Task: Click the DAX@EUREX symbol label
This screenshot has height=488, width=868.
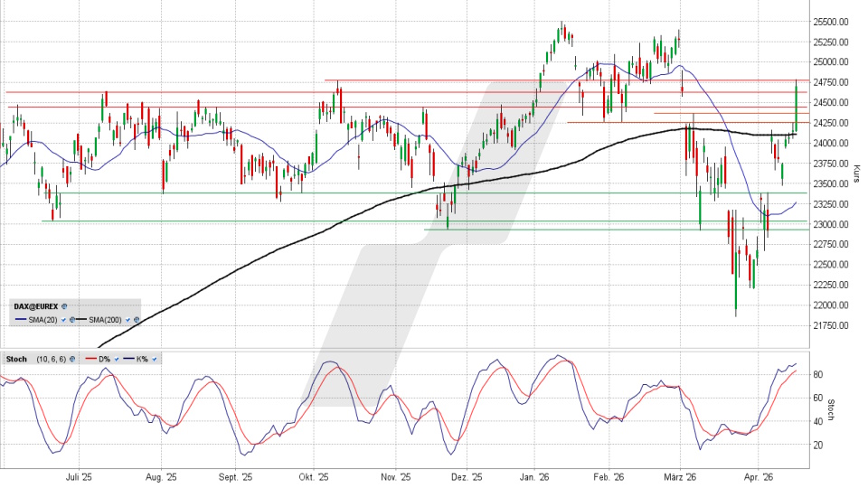Action: click(x=34, y=307)
